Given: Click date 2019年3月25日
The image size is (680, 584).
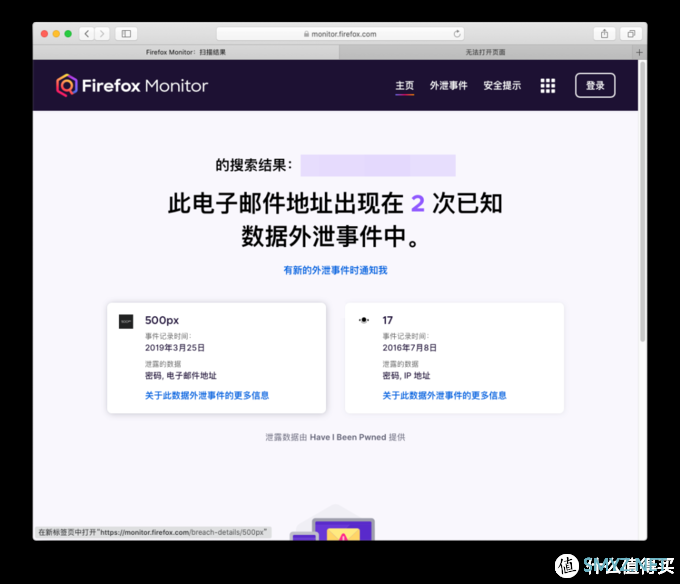Looking at the screenshot, I should 175,348.
